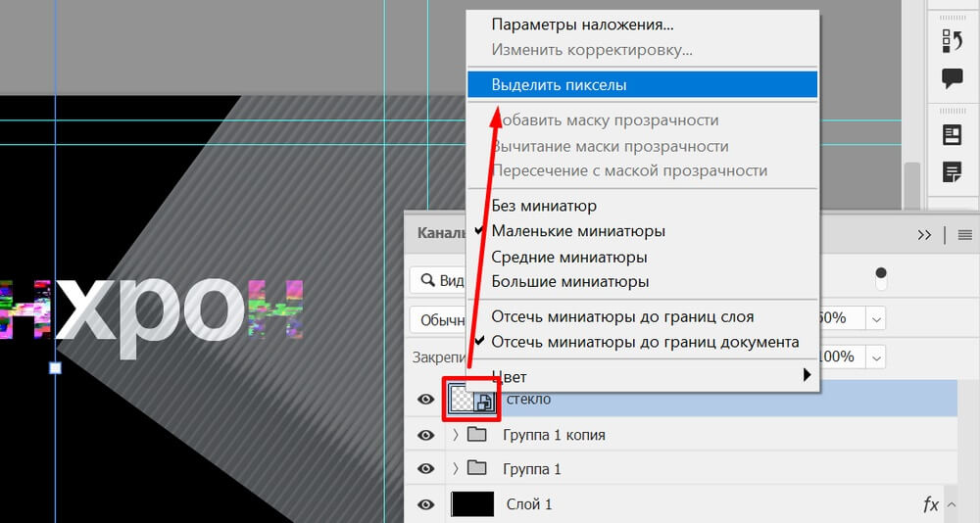The image size is (980, 523).
Task: Expand the Группа 1 копия group
Action: [x=455, y=434]
